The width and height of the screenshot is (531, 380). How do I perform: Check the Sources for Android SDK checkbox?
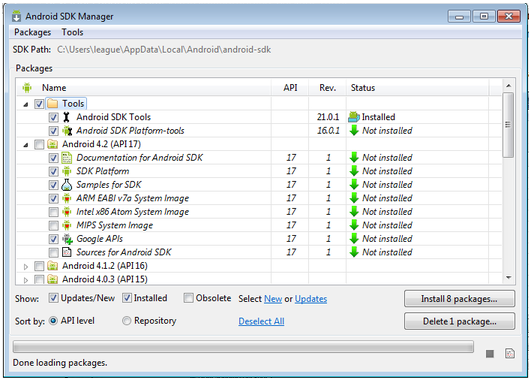[x=54, y=253]
